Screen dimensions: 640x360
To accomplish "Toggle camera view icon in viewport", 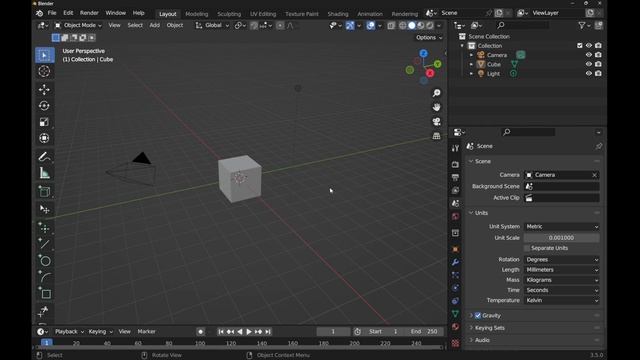I will point(436,121).
